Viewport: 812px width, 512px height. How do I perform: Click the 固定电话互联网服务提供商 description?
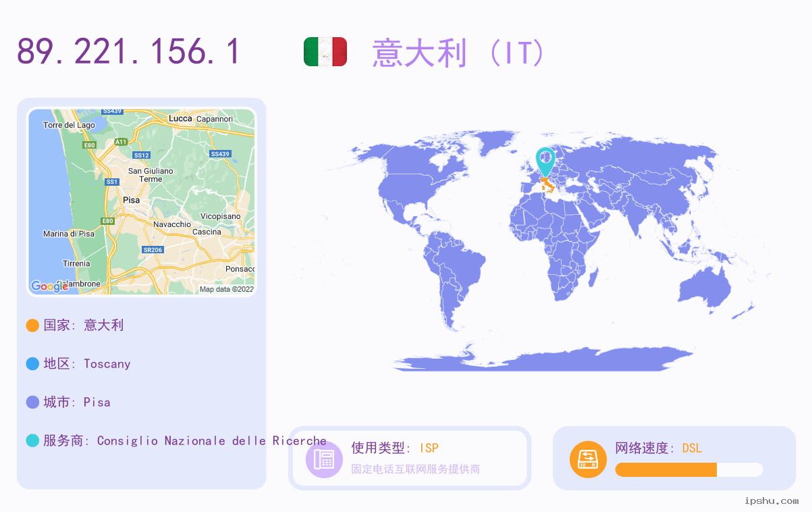415,469
